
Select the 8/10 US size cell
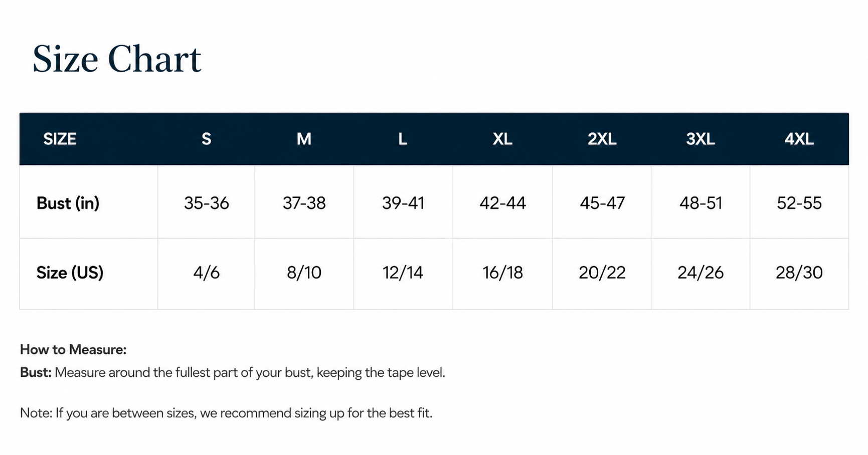coord(304,273)
